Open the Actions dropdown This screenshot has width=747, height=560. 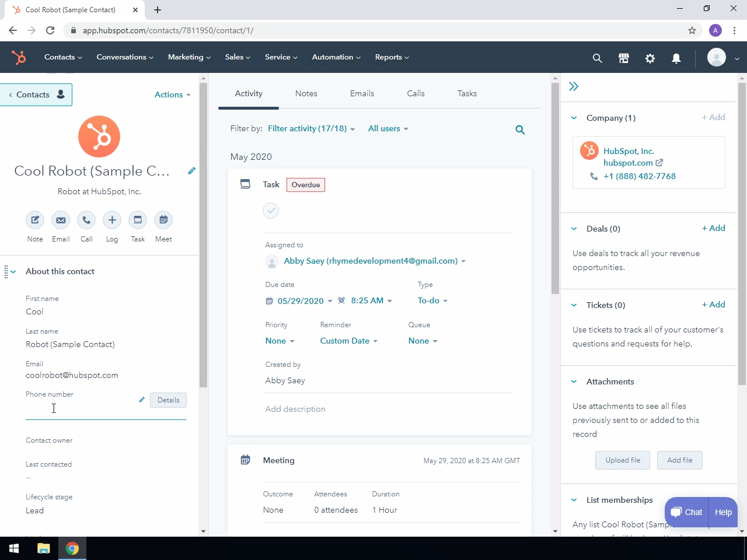[x=173, y=94]
